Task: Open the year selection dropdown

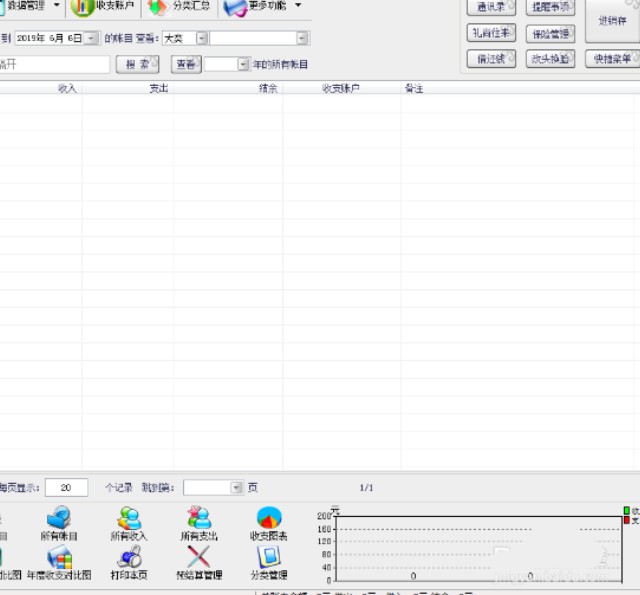Action: coord(242,64)
